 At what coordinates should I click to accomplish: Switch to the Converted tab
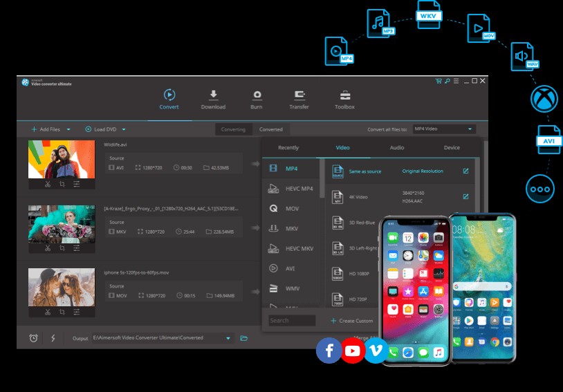[x=271, y=129]
